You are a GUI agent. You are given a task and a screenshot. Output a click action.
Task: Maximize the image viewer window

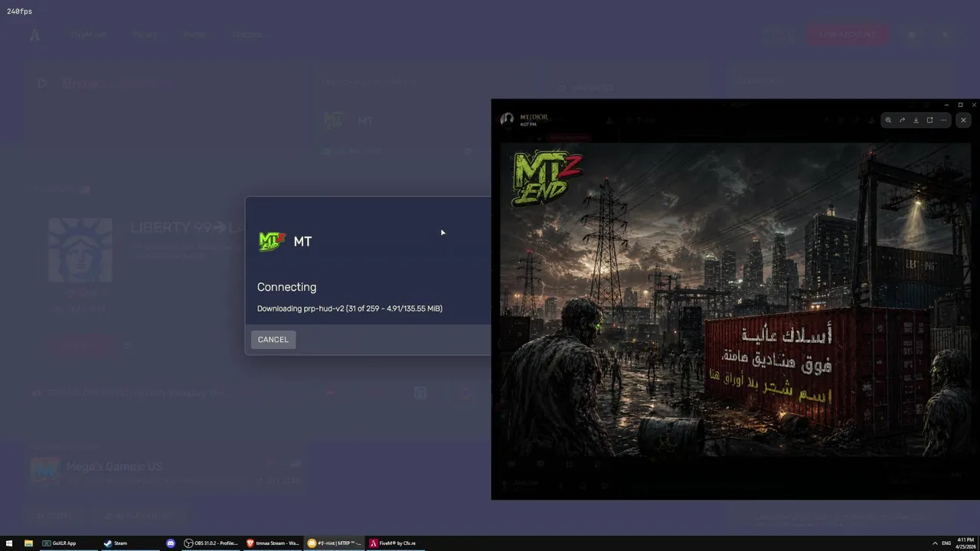point(960,105)
